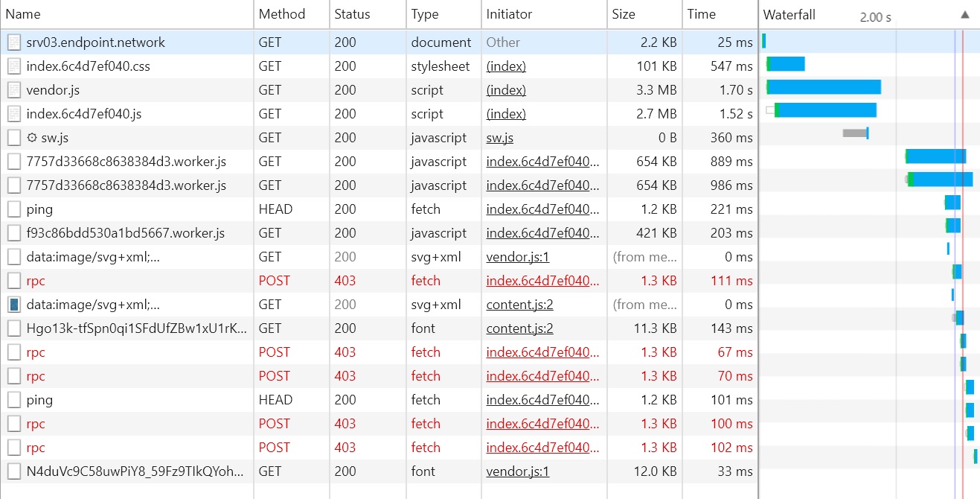Click the file icon beside index.6c4d7ef040.js
Image resolution: width=980 pixels, height=499 pixels.
click(x=13, y=114)
